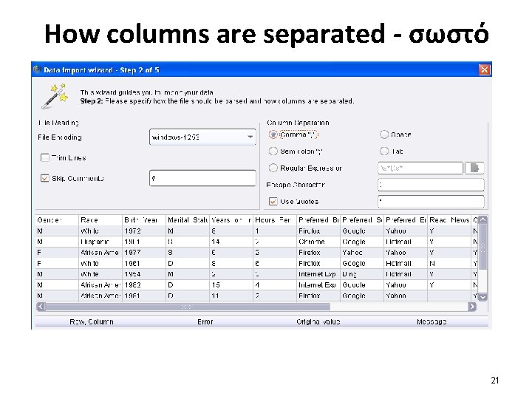532x399 pixels.
Task: Select the Comma column separation option
Action: [x=273, y=134]
